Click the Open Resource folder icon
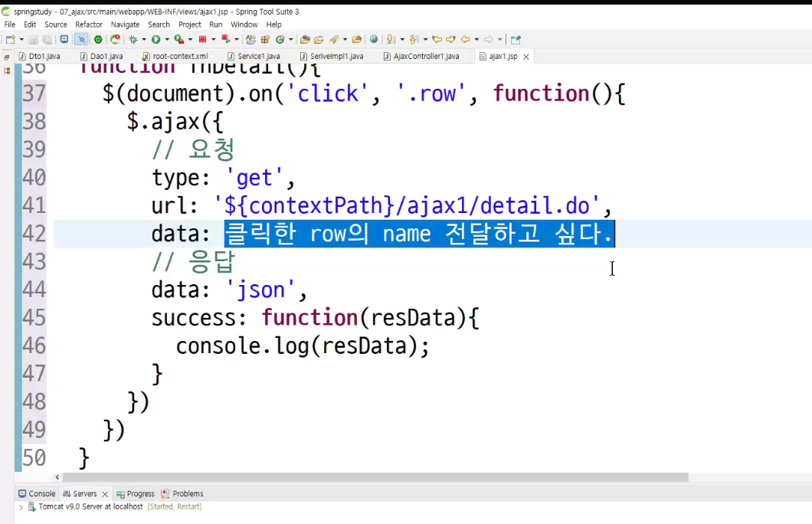 (x=356, y=39)
